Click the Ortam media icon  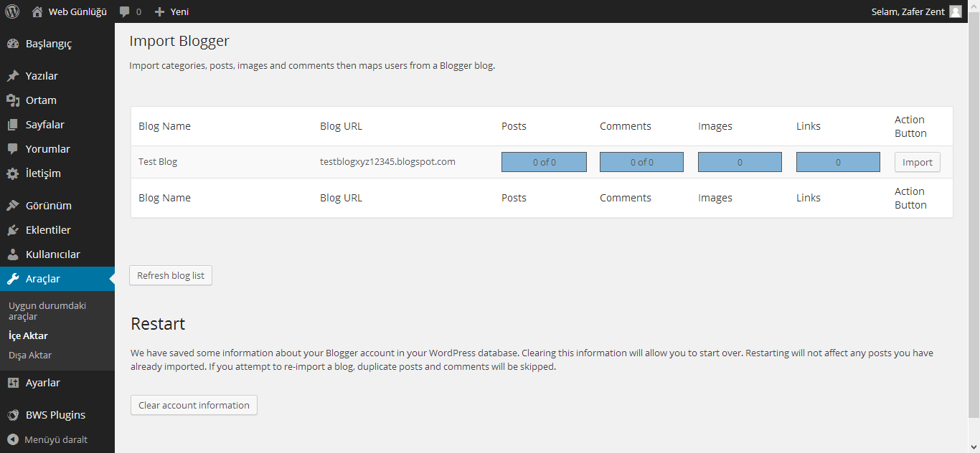tap(13, 100)
